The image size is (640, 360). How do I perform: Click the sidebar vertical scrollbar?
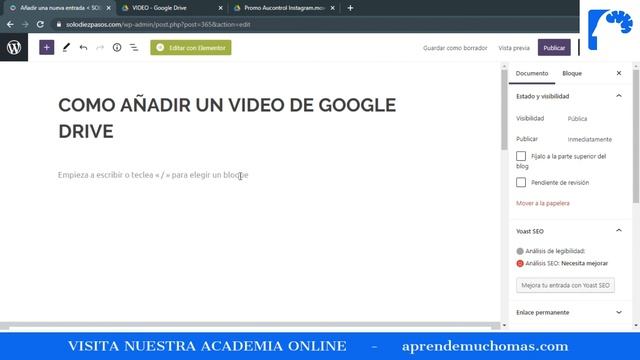tap(636, 136)
